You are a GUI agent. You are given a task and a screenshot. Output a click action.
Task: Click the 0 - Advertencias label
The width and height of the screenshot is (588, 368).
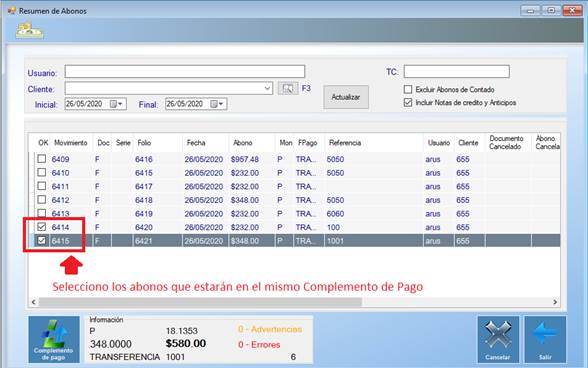[x=270, y=329]
